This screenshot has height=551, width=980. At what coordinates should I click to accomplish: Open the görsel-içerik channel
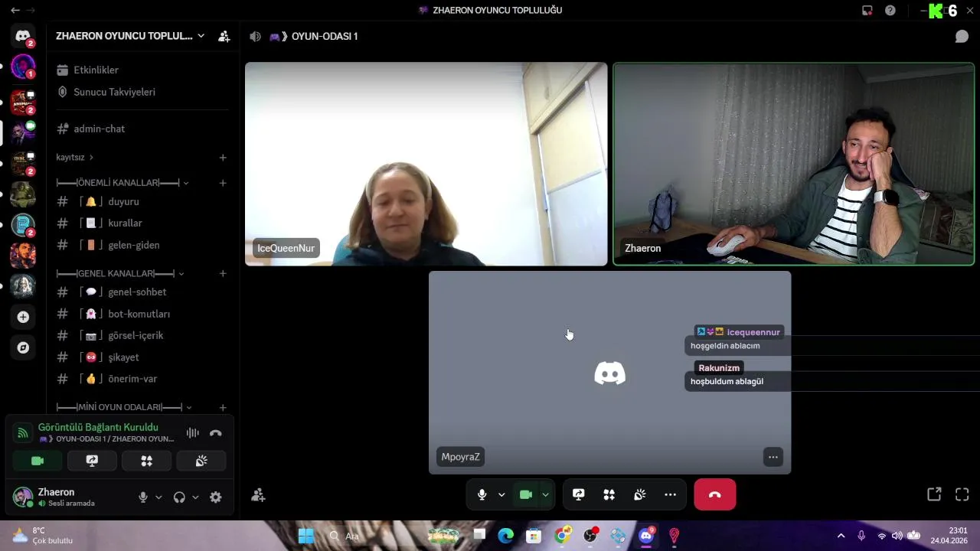(x=142, y=335)
